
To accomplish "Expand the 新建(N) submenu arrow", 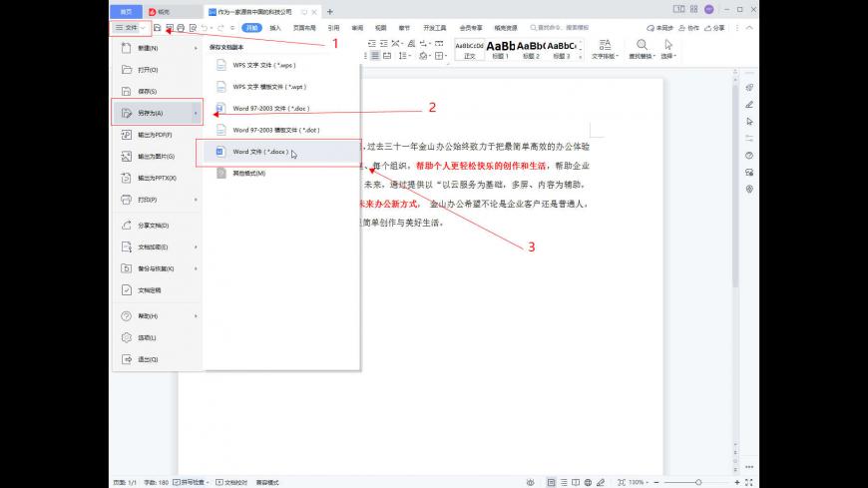I will point(196,48).
